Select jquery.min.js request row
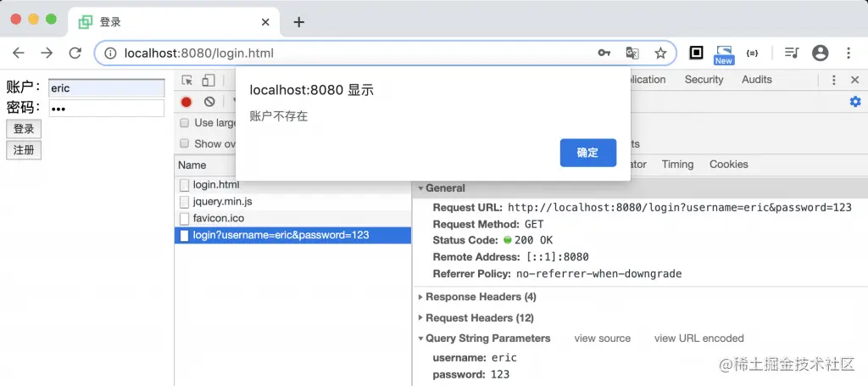868x386 pixels. (x=292, y=202)
